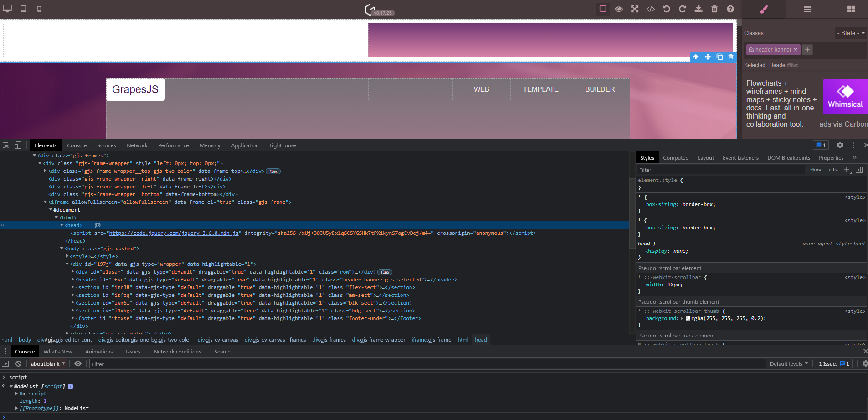Viewport: 868px width, 420px height.
Task: Open DevTools settings gear
Action: click(x=840, y=145)
